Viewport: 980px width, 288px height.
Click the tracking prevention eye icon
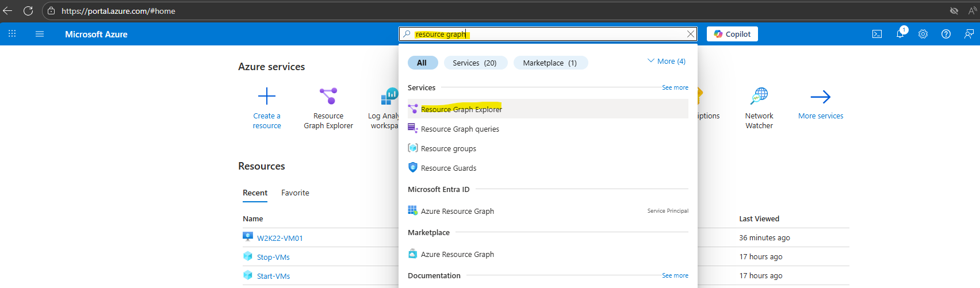[954, 11]
